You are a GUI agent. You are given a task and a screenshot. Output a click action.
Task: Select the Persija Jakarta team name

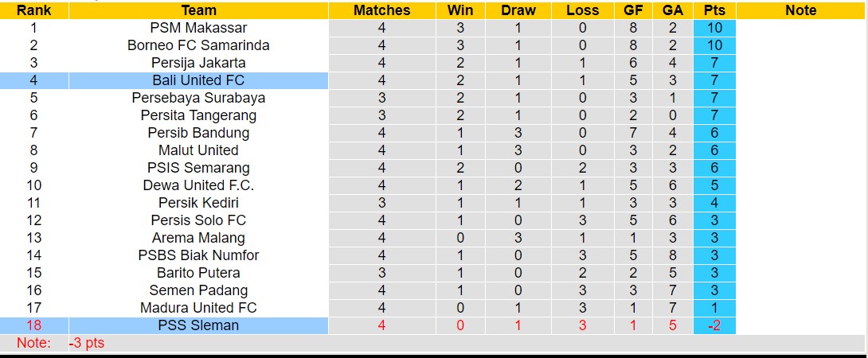198,63
